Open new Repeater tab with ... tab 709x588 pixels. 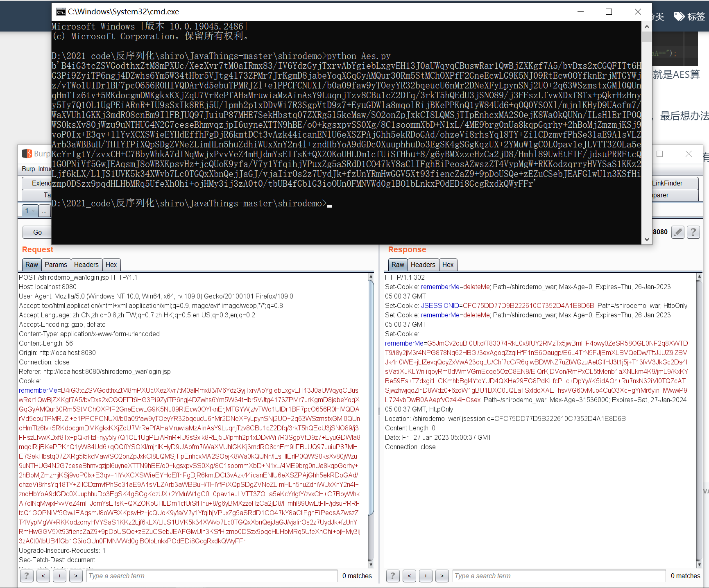(44, 211)
